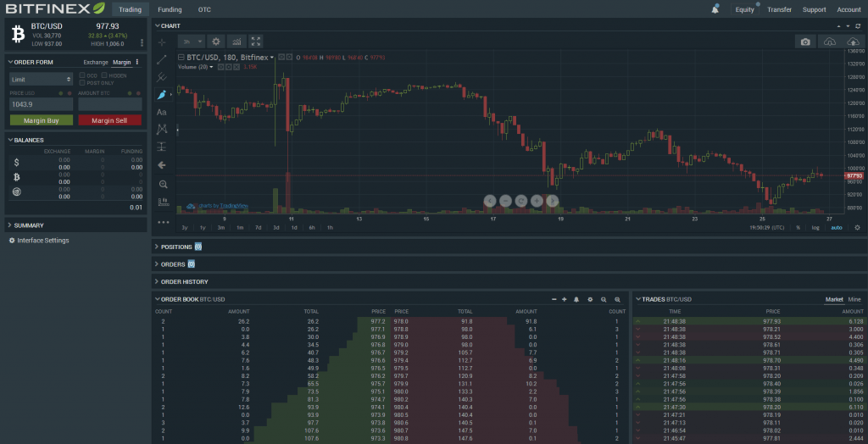Screen dimensions: 868x444
Task: Decrease order book precision with minus
Action: click(x=554, y=299)
